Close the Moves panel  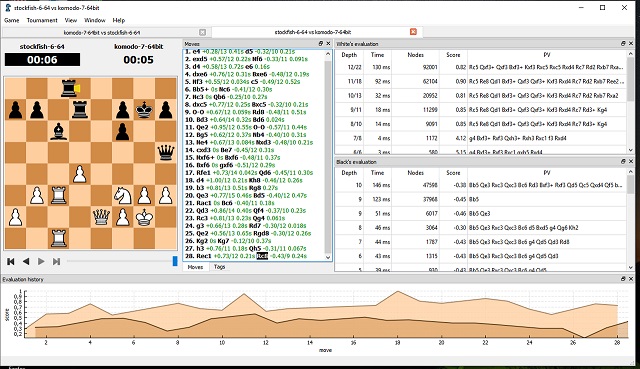(328, 44)
